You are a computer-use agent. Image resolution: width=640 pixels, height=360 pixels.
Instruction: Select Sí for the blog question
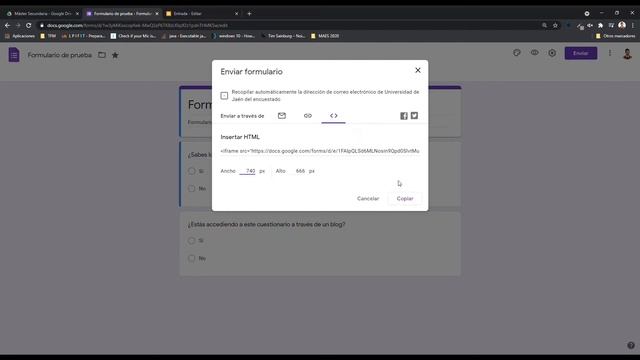(191, 241)
